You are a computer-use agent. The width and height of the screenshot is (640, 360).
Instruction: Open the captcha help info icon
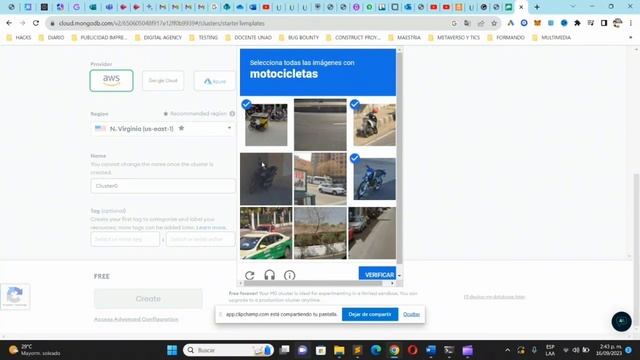click(x=289, y=276)
